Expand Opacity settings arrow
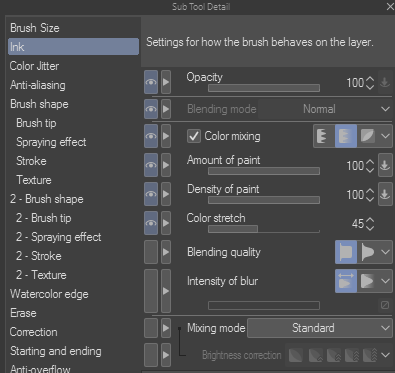Image resolution: width=395 pixels, height=373 pixels. (x=166, y=82)
